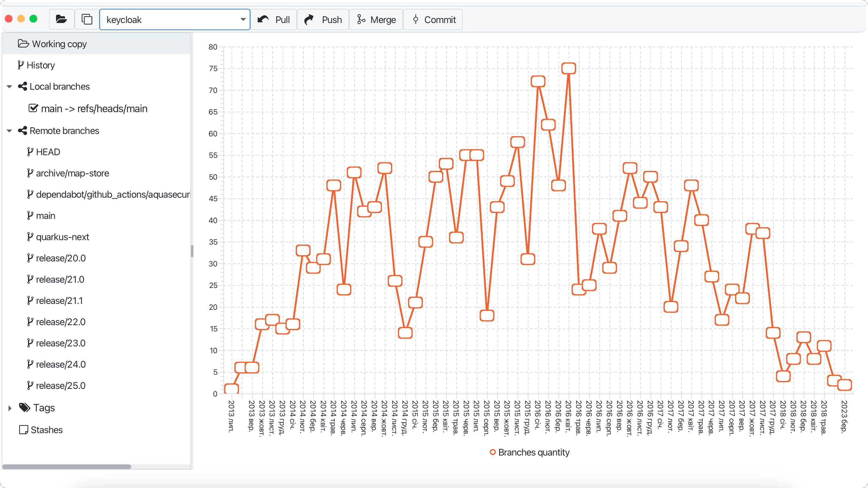Expand the Tags section
868x488 pixels.
pyautogui.click(x=9, y=408)
